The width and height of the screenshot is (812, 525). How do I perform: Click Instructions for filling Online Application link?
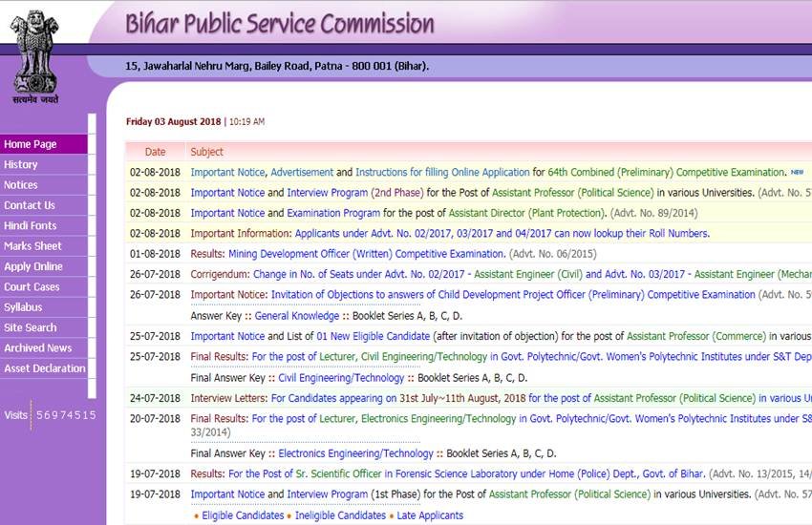pos(442,173)
